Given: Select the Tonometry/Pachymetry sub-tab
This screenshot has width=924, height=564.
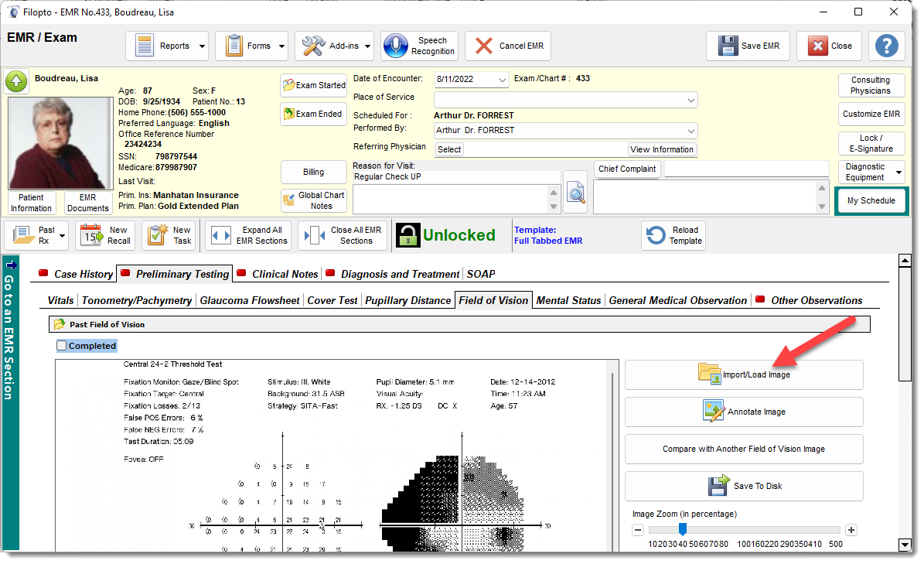Looking at the screenshot, I should [137, 300].
